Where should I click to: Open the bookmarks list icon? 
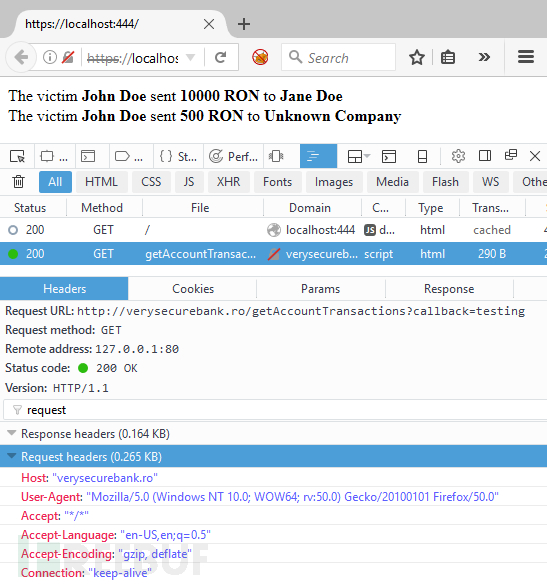[448, 57]
